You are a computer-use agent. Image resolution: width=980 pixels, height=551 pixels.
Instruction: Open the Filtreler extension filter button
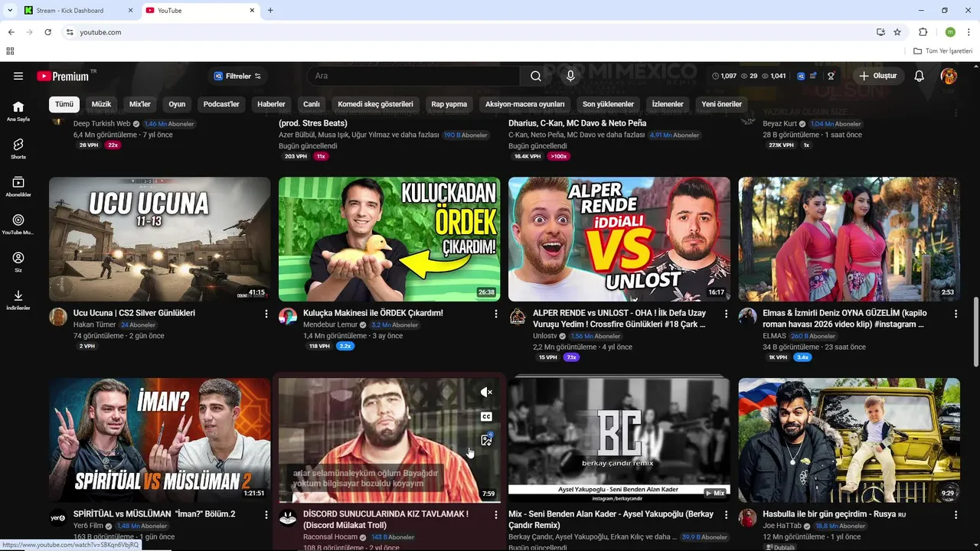[x=238, y=76]
